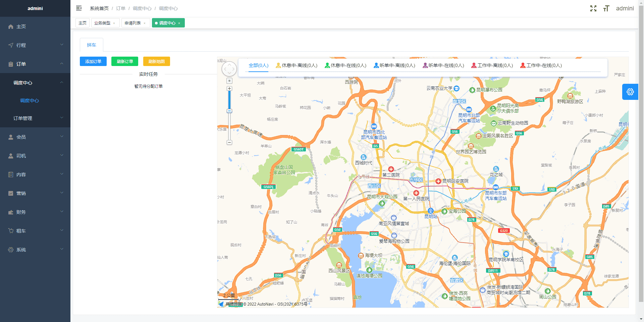Click the 财务 wallet icon
Screen dimensions: 644x322
pyautogui.click(x=11, y=212)
